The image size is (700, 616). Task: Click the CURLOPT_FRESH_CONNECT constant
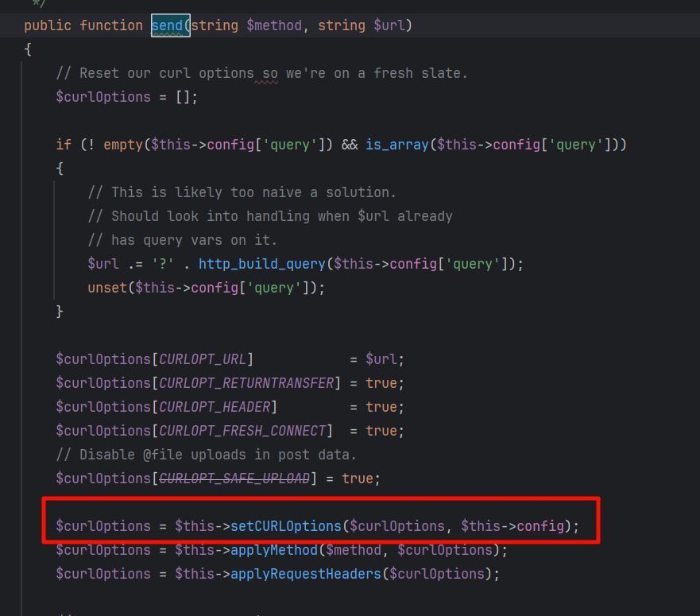(x=242, y=431)
